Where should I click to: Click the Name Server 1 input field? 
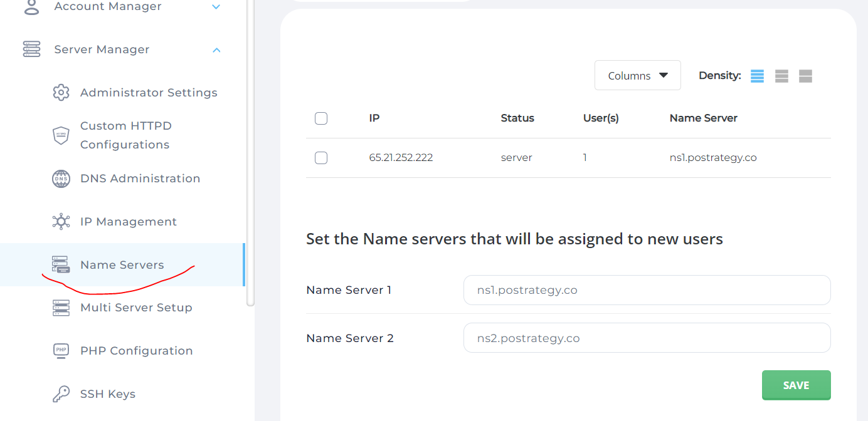point(647,289)
